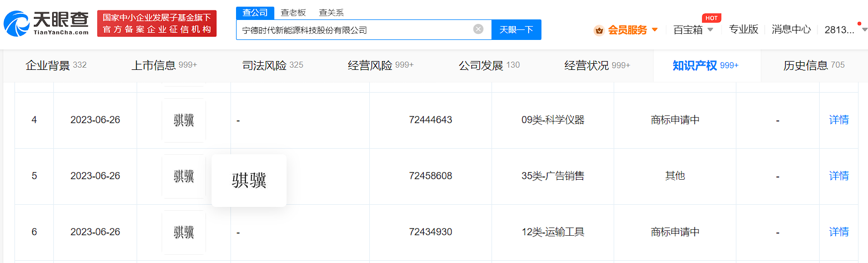Viewport: 868px width, 263px height.
Task: Open 详情 for registration 72434930
Action: point(839,232)
